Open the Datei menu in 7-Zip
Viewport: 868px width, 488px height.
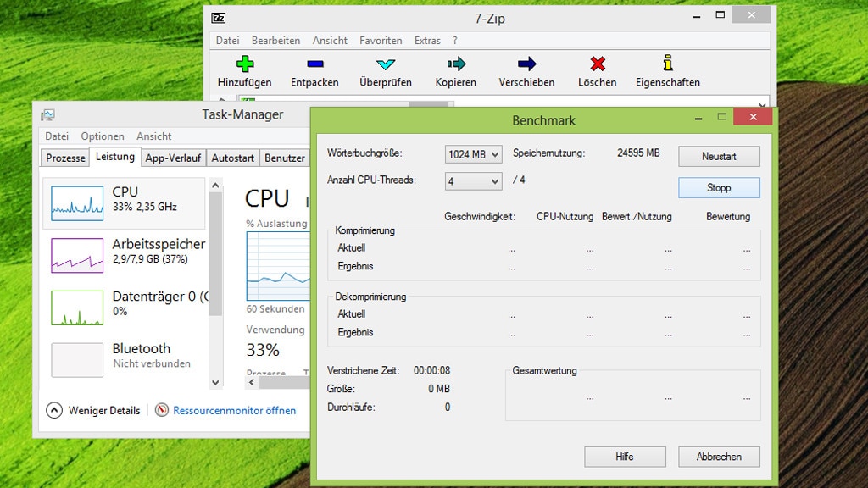pyautogui.click(x=227, y=41)
